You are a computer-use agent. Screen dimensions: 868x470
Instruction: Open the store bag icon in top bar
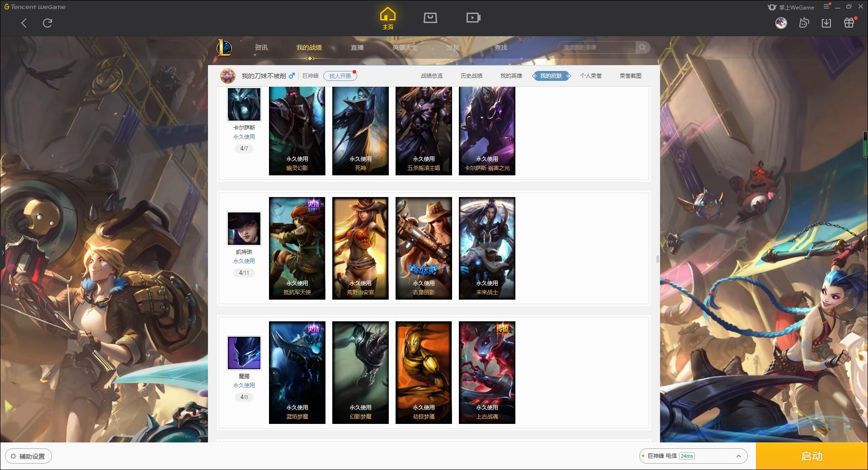(x=430, y=18)
